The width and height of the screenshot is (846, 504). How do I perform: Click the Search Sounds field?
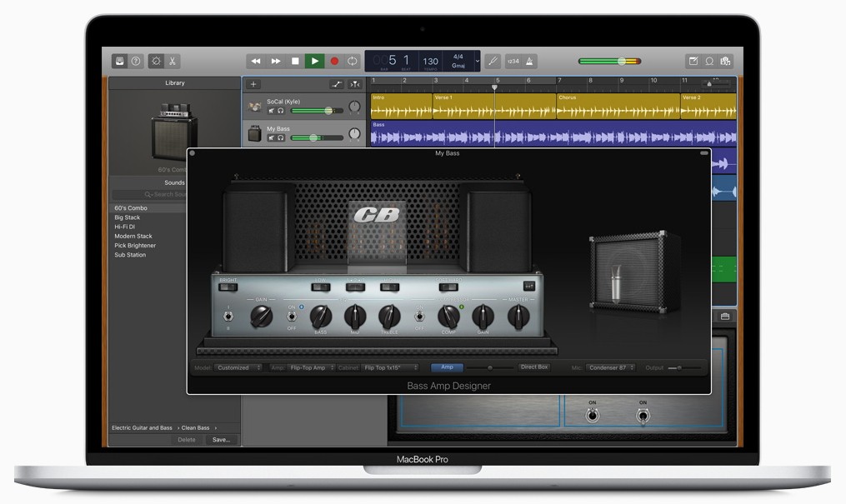149,194
